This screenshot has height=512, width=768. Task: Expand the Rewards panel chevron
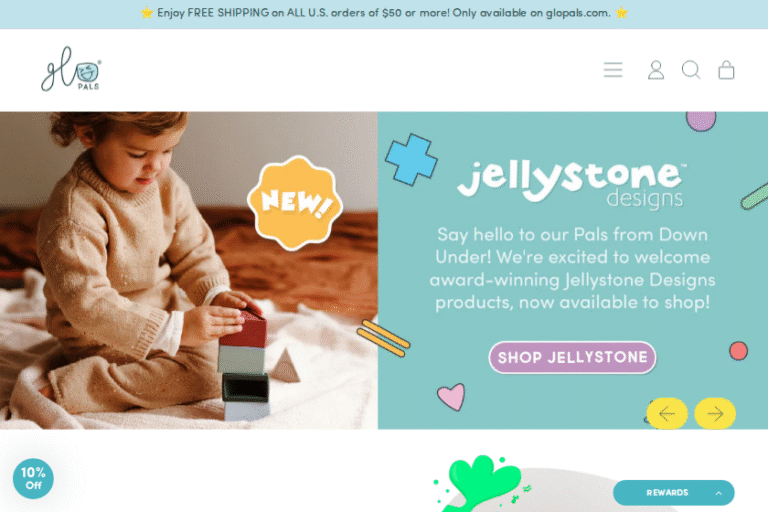point(718,493)
